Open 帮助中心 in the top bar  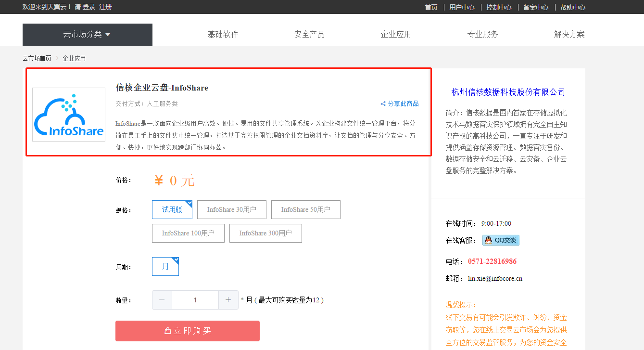pos(573,7)
